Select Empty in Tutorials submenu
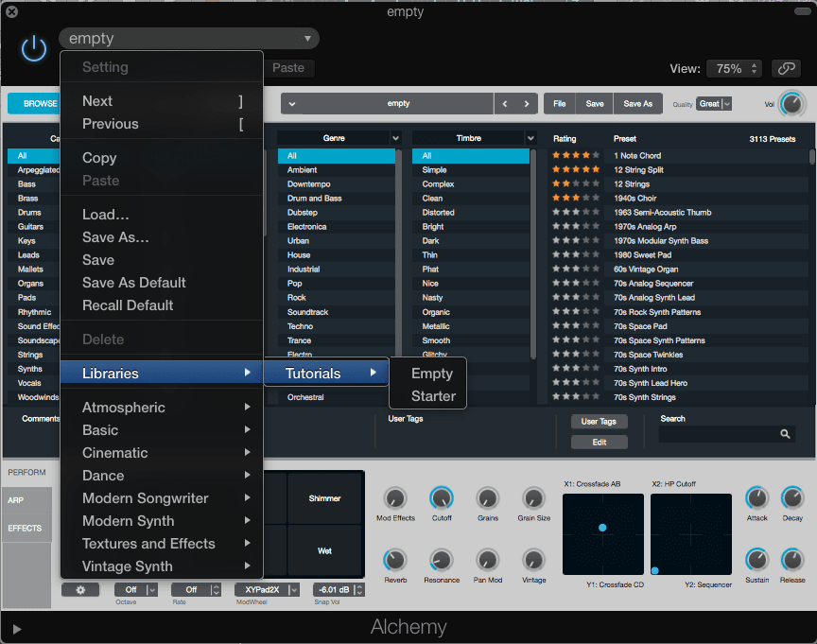This screenshot has height=644, width=817. click(427, 374)
